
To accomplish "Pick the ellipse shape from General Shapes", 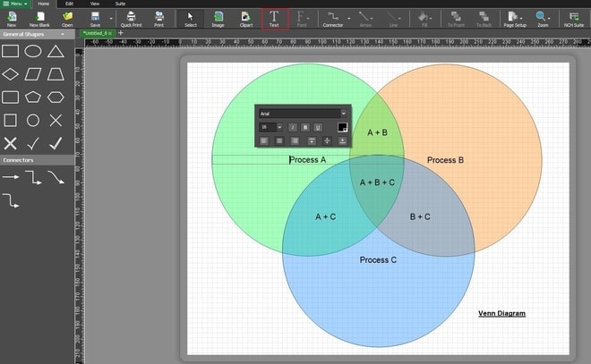I will [33, 51].
